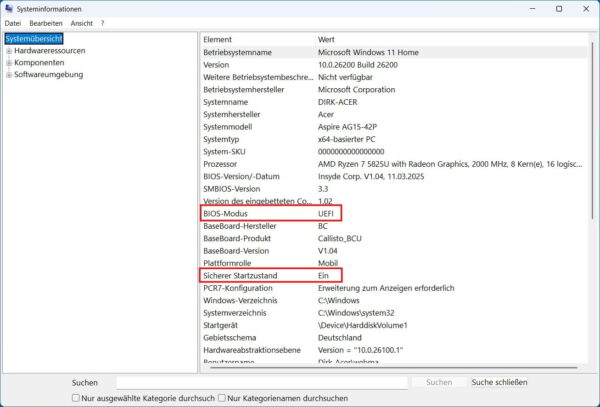Select the BIOS-Version/-Datum row
The width and height of the screenshot is (600, 407).
point(394,177)
